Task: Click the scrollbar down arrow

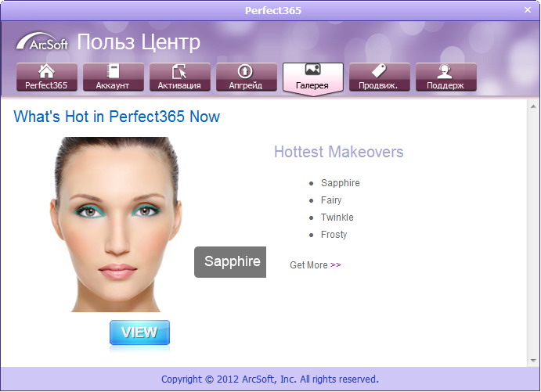Action: pyautogui.click(x=533, y=361)
